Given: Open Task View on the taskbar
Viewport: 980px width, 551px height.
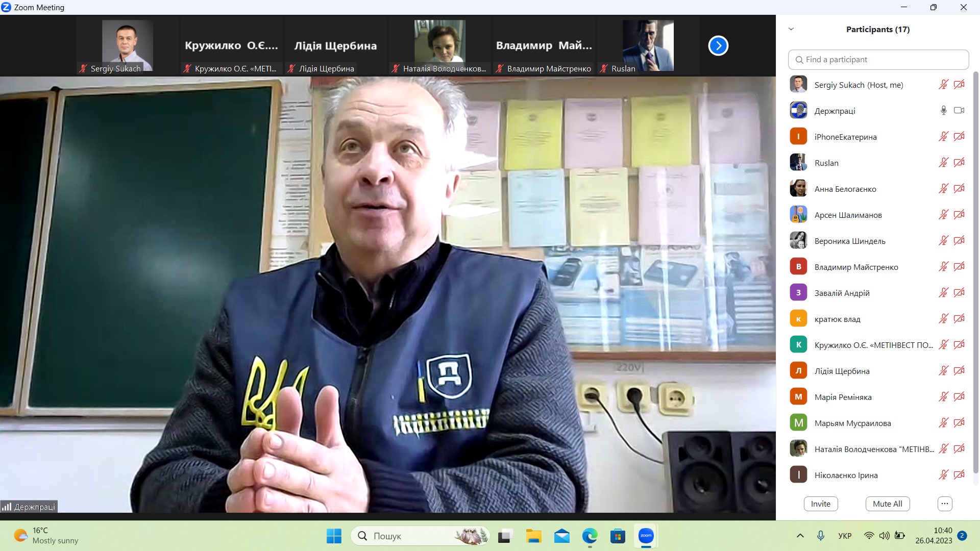Looking at the screenshot, I should pos(505,536).
